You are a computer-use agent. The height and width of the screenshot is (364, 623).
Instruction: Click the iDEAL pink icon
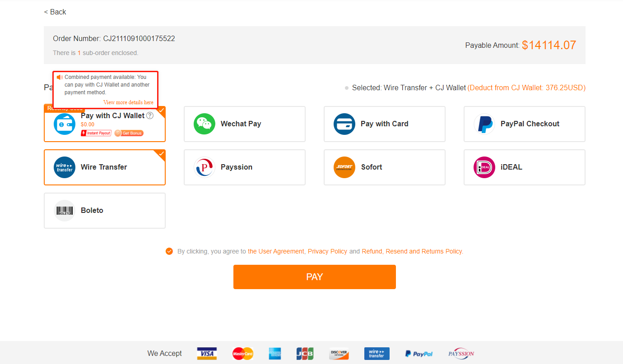coord(484,167)
